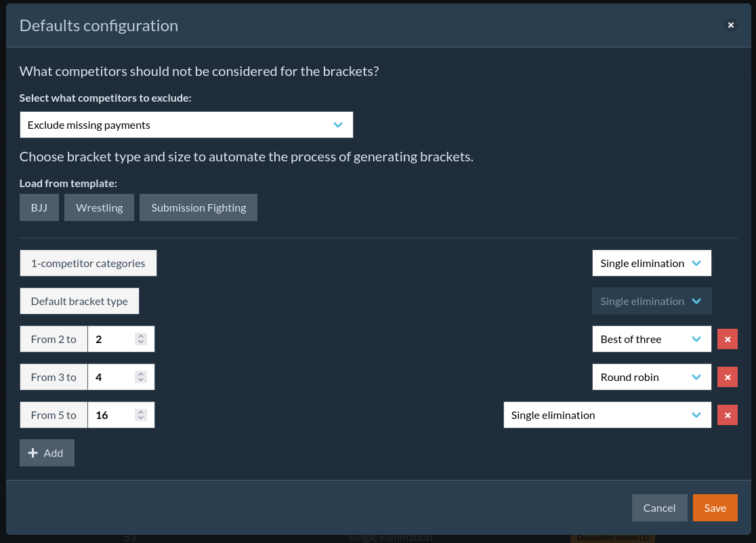Cancel the configuration changes
Viewport: 756px width, 543px height.
click(659, 508)
